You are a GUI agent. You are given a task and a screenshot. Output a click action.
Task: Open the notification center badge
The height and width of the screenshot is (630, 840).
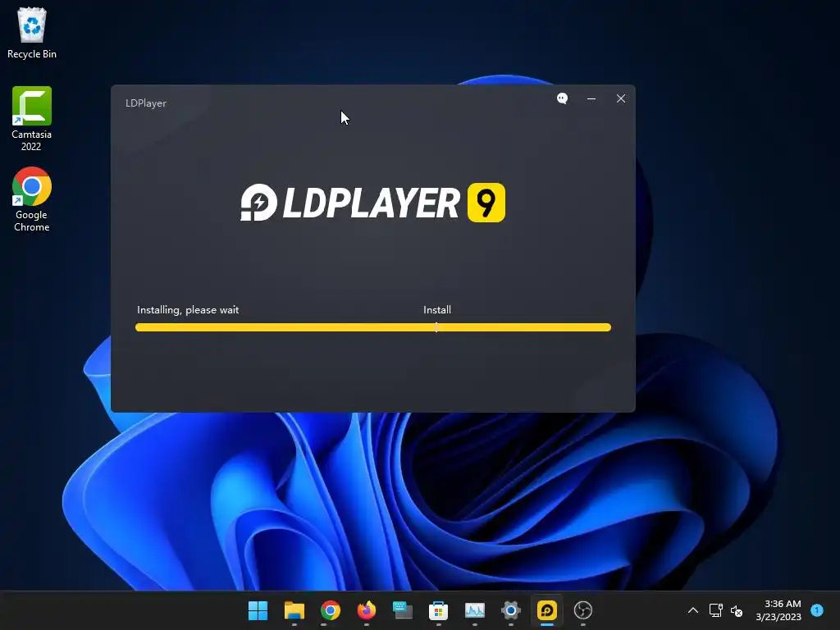click(817, 609)
